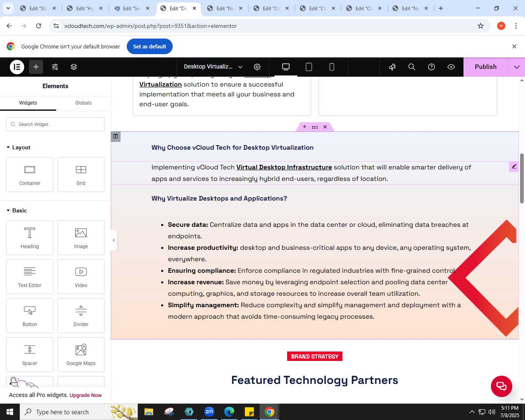Click the Virtualization link in the top card
This screenshot has height=420, width=525.
pyautogui.click(x=160, y=84)
